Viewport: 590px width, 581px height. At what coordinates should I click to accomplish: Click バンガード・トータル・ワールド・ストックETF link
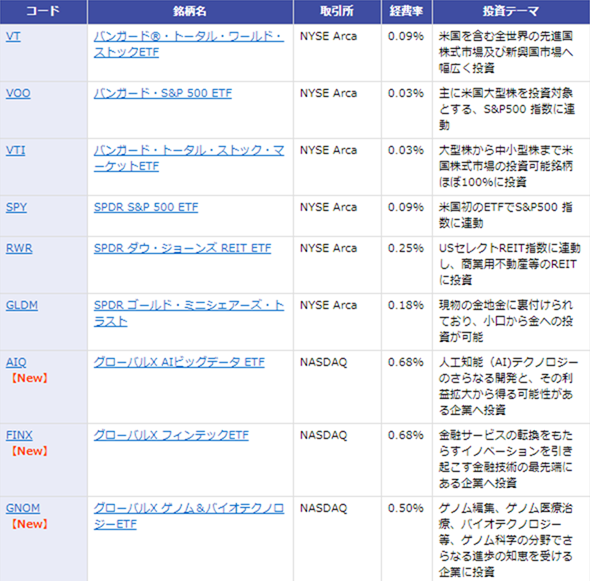click(x=189, y=44)
